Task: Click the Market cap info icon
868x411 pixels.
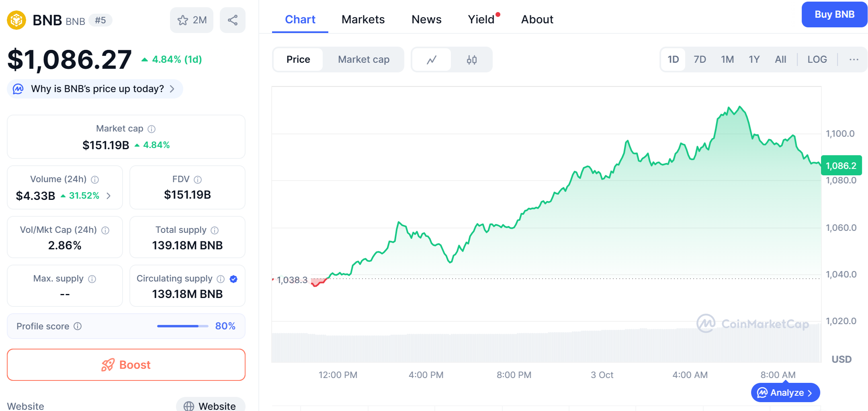Action: 151,129
